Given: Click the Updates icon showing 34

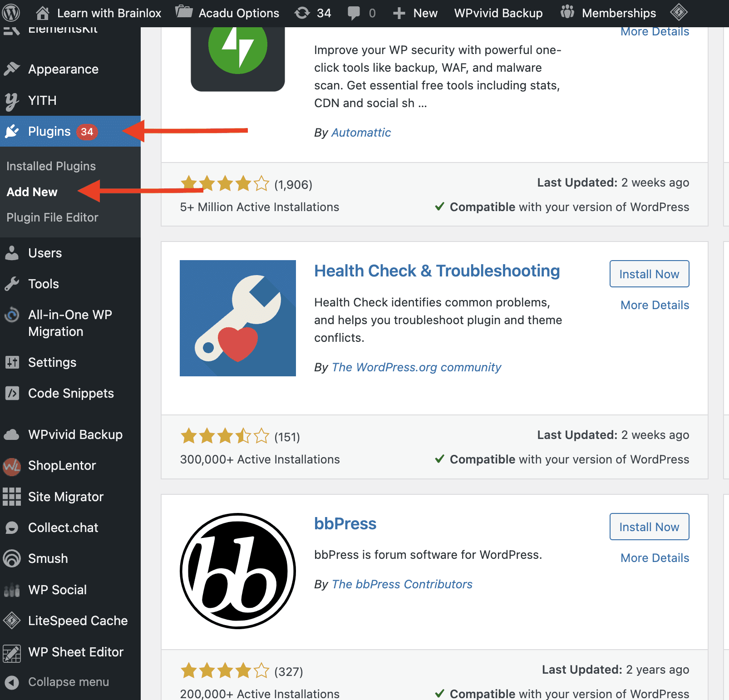Looking at the screenshot, I should [312, 12].
